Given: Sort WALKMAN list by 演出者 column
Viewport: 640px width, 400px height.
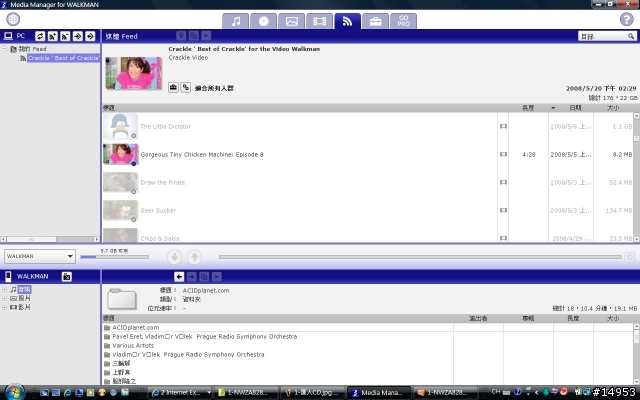Looking at the screenshot, I should point(478,318).
